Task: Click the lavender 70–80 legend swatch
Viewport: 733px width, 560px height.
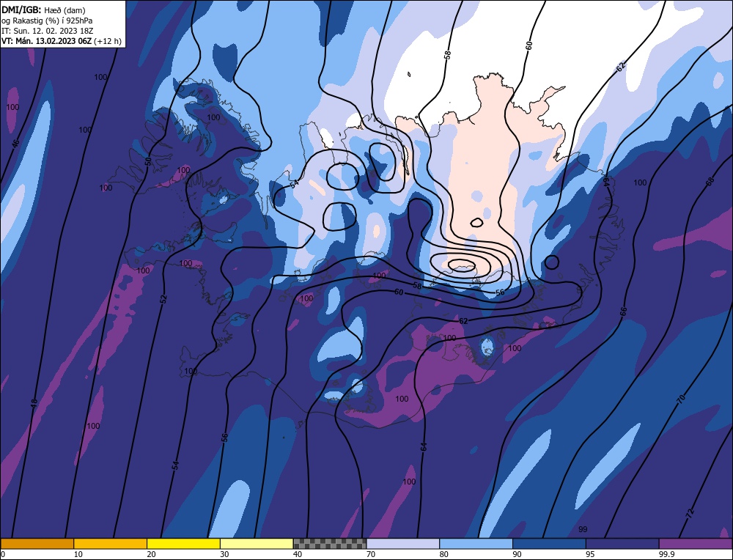Action: 403,544
